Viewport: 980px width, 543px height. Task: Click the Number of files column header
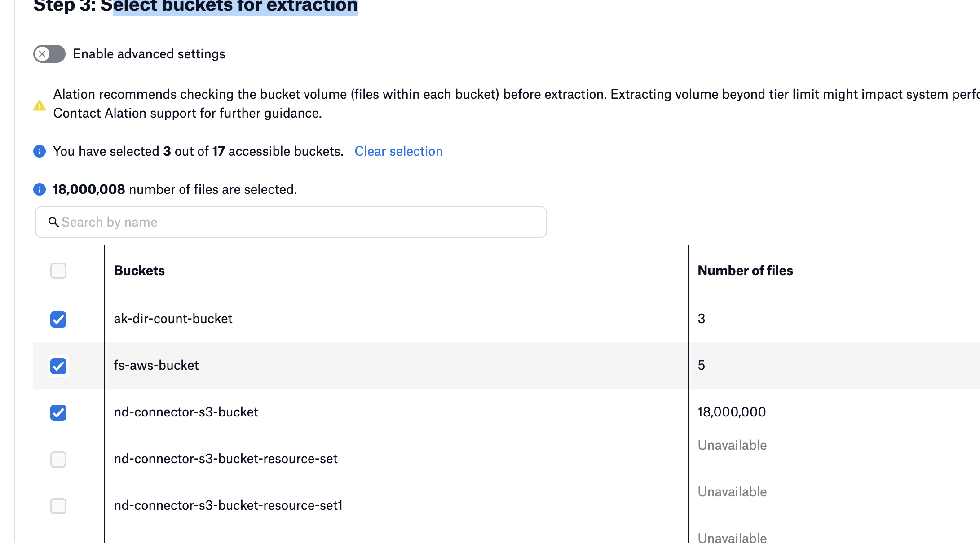click(x=745, y=271)
